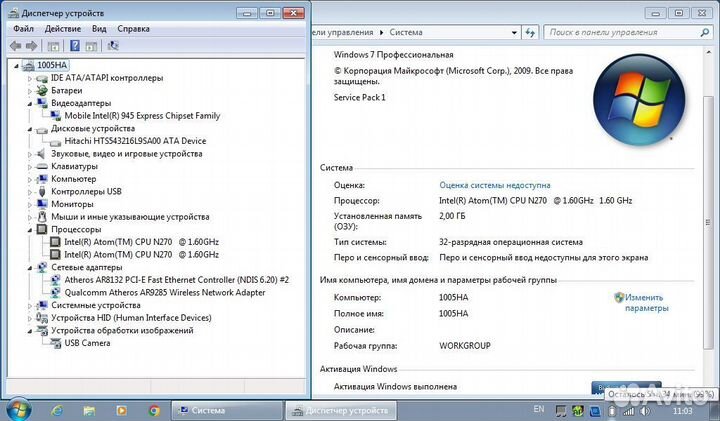Switch to Диспетчер устройств taskbar button
Viewport: 720px width, 421px height.
pos(341,410)
